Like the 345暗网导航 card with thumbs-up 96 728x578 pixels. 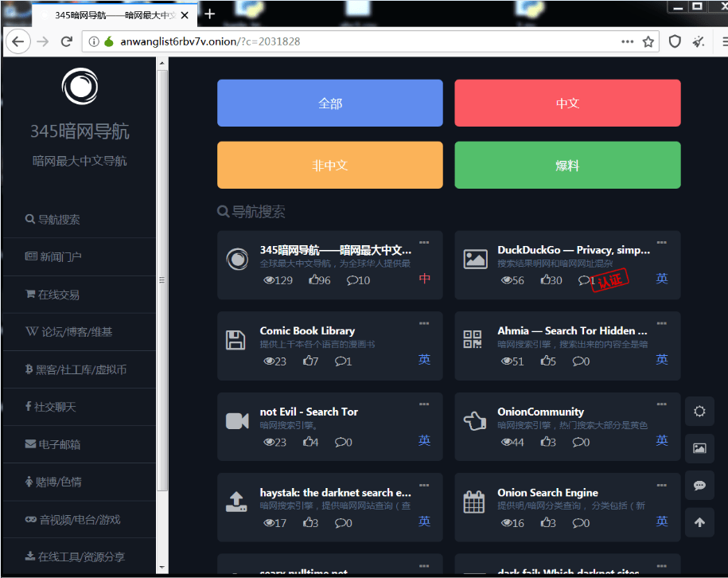click(319, 280)
